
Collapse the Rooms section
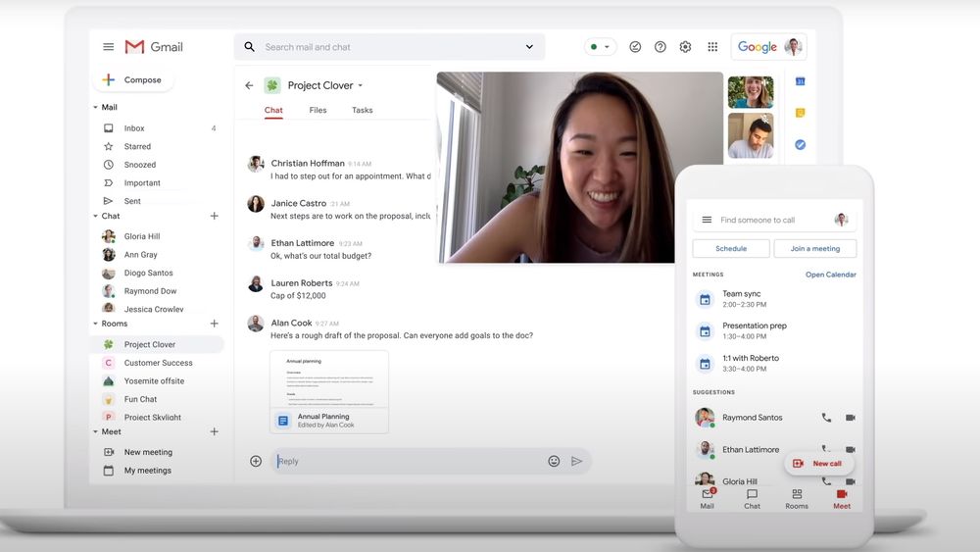pyautogui.click(x=96, y=324)
